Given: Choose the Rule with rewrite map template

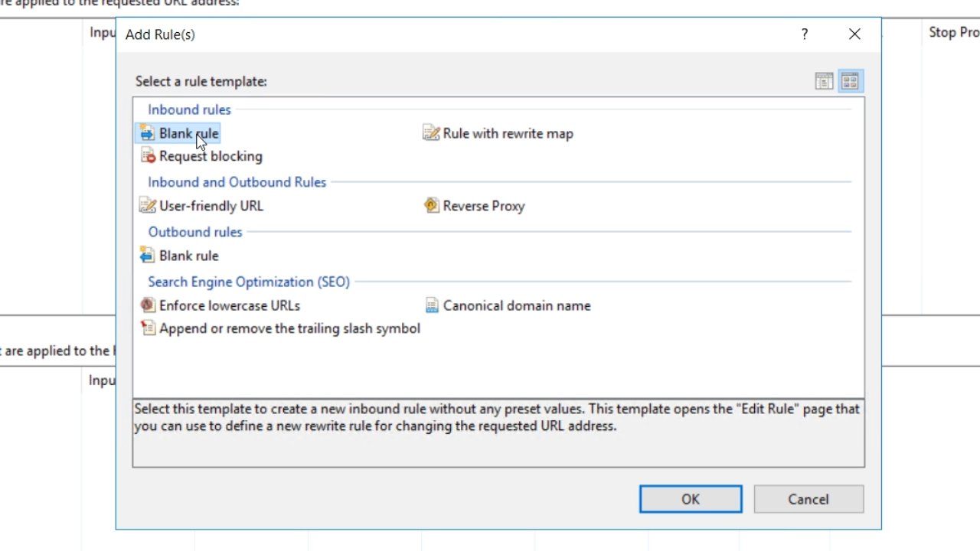Looking at the screenshot, I should [507, 134].
